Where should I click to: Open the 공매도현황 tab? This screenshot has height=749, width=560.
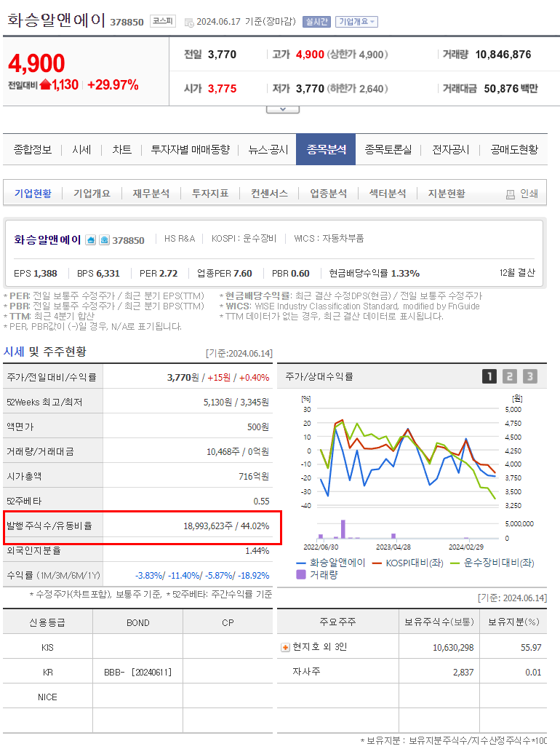coord(514,149)
